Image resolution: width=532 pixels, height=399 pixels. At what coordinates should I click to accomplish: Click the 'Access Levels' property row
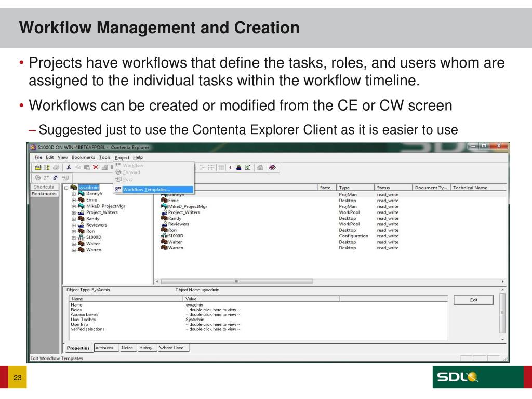tap(258, 314)
